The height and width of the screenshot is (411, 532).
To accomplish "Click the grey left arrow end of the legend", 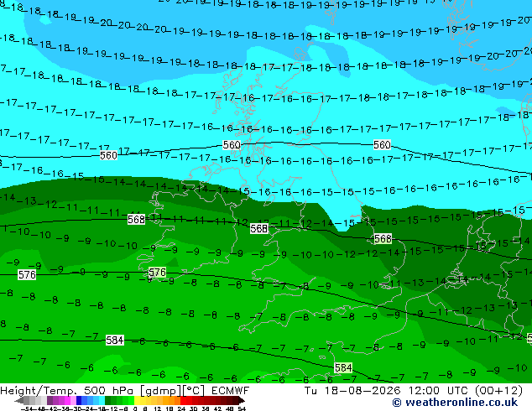I will [x=19, y=400].
